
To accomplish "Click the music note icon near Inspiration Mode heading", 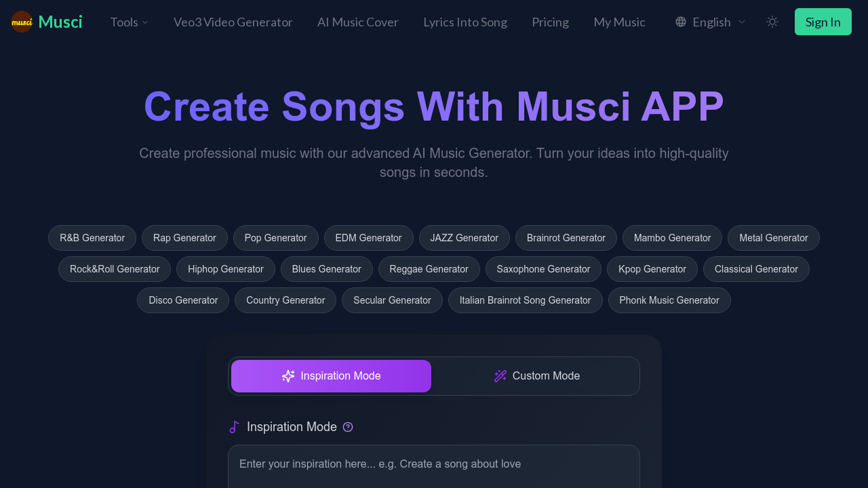I will [x=234, y=427].
